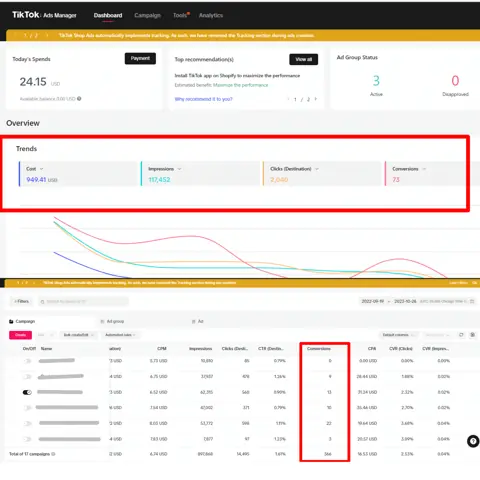Open the Automated rules dropdown
The width and height of the screenshot is (480, 480).
120,335
